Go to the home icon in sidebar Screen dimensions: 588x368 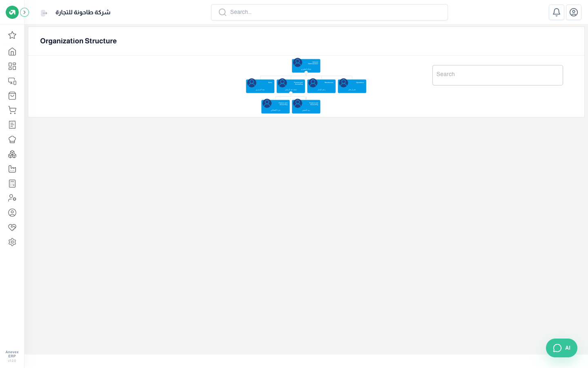(x=12, y=52)
